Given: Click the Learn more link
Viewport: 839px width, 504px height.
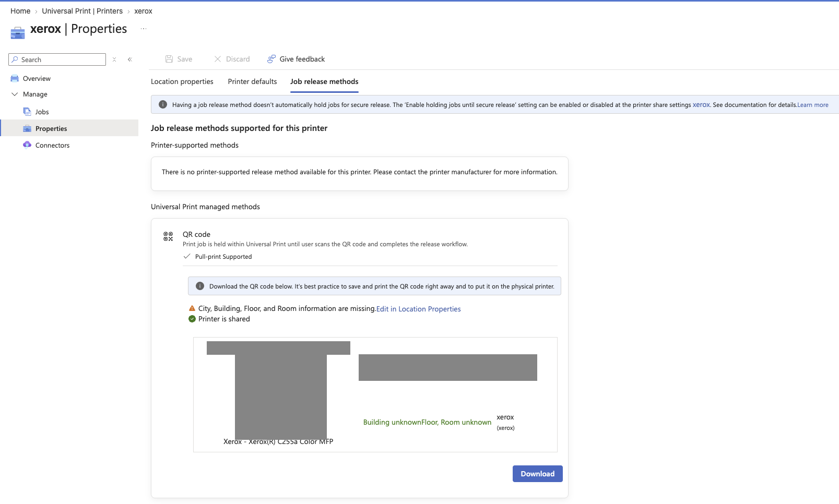Looking at the screenshot, I should tap(813, 105).
